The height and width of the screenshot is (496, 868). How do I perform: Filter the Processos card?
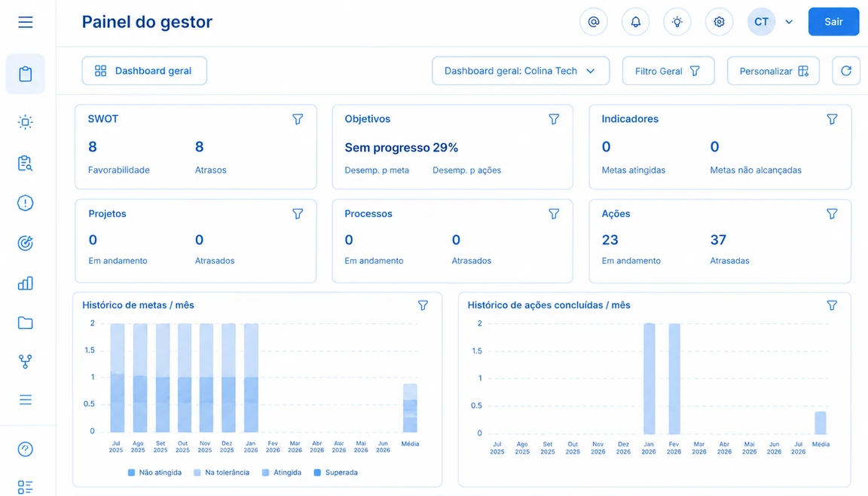pos(554,213)
